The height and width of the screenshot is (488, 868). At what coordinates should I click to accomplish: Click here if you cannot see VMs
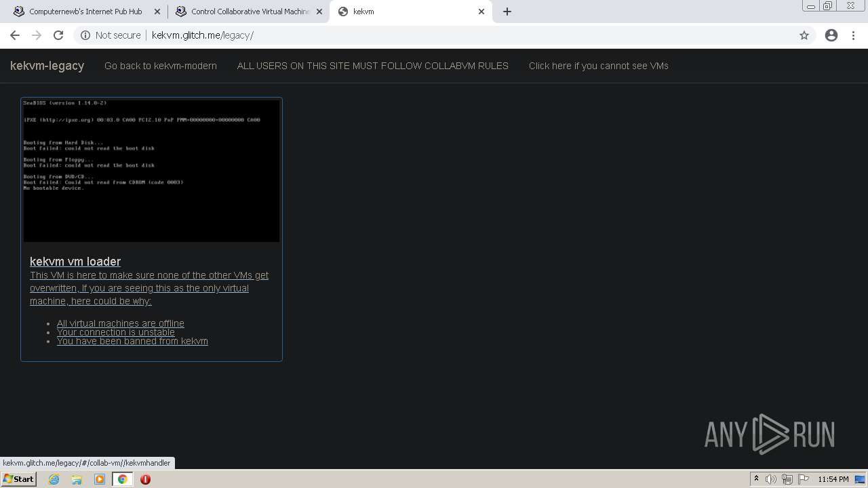(x=599, y=66)
